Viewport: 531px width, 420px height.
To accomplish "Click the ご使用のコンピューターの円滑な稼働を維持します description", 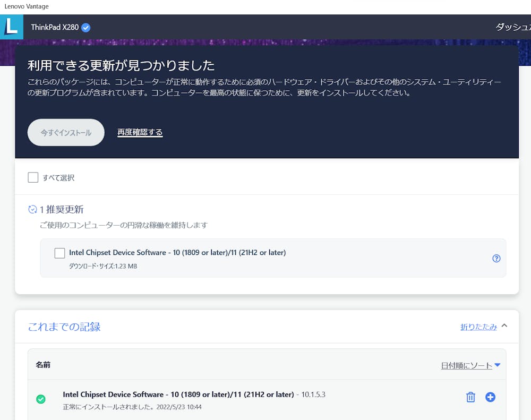I will (124, 225).
